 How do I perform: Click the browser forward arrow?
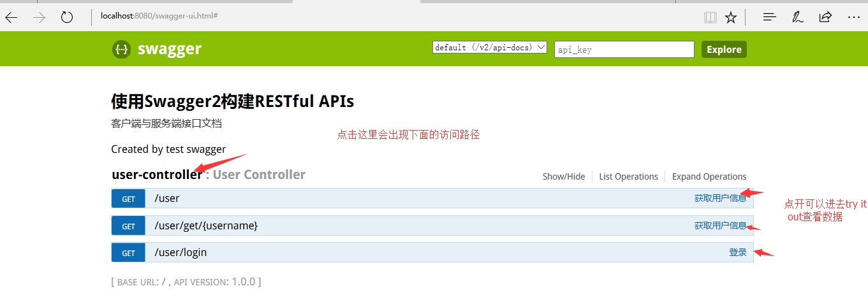[39, 17]
